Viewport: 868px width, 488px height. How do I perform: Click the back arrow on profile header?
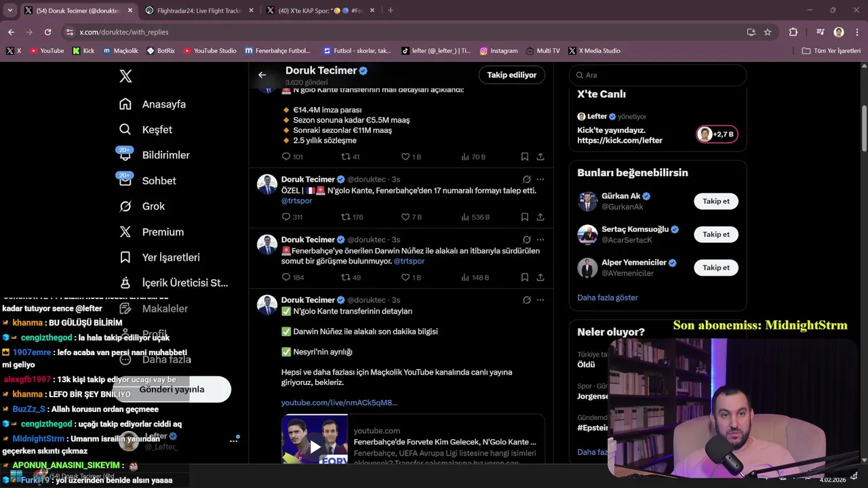[x=262, y=75]
